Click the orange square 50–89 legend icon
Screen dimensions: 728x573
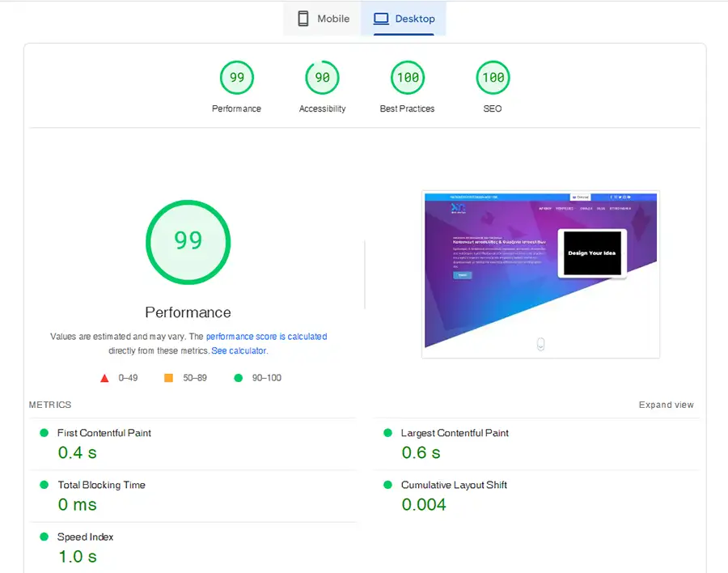pyautogui.click(x=169, y=378)
